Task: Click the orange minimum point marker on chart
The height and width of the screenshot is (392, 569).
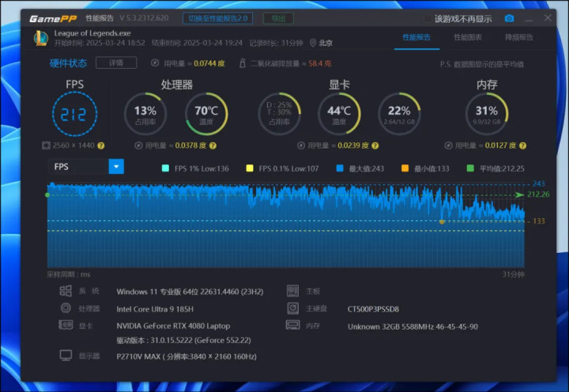Action: pyautogui.click(x=442, y=221)
